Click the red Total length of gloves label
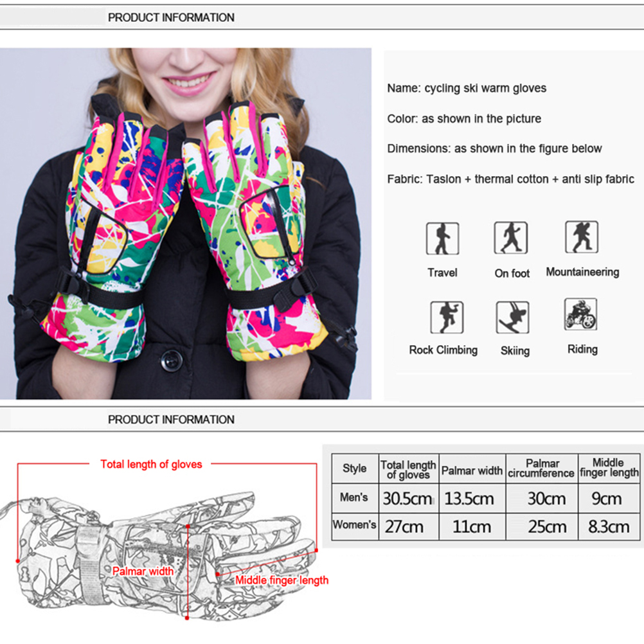The image size is (644, 644). coord(151,464)
